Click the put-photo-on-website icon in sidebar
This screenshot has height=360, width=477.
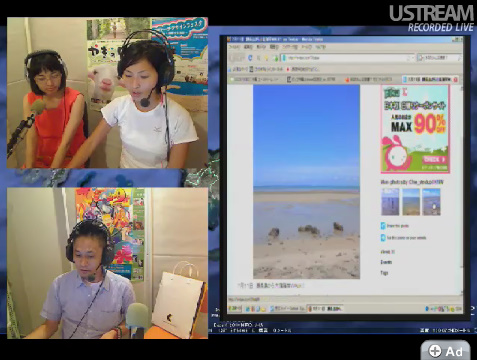point(383,238)
